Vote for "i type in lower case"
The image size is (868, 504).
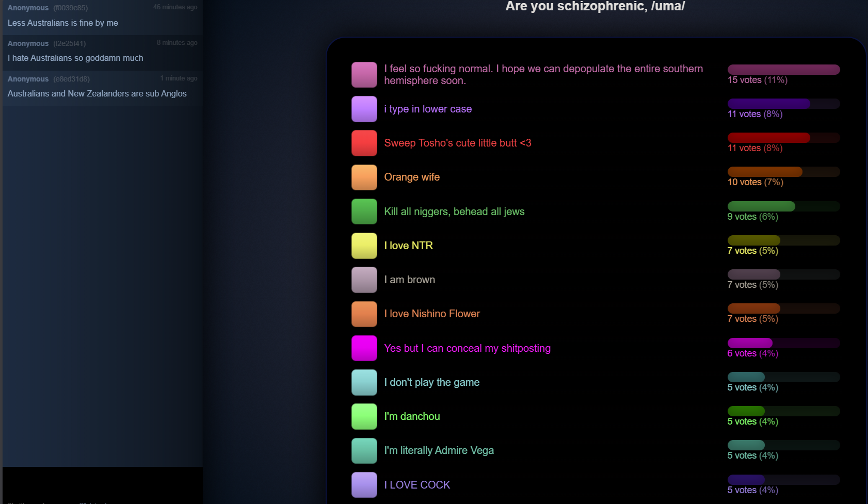[428, 109]
